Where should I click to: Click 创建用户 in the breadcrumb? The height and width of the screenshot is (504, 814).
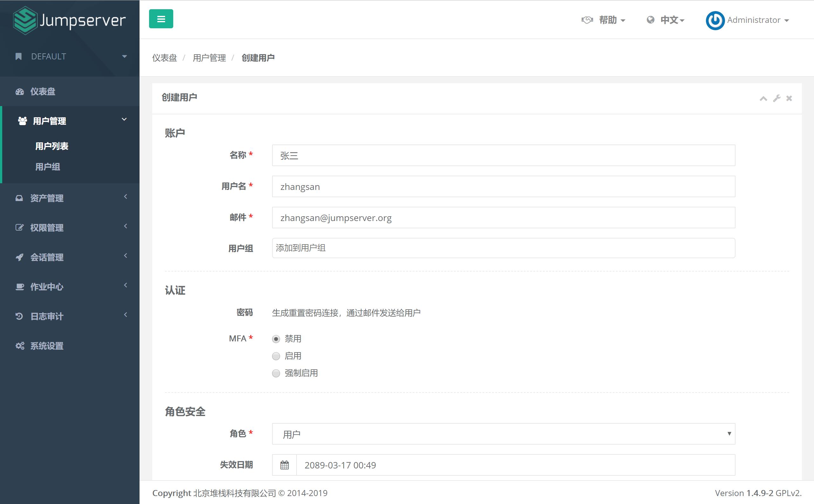(258, 58)
